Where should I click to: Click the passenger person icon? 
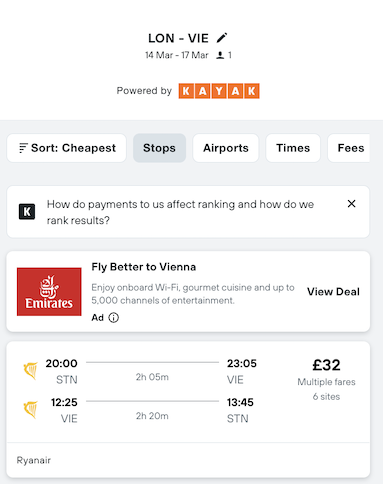[x=220, y=55]
